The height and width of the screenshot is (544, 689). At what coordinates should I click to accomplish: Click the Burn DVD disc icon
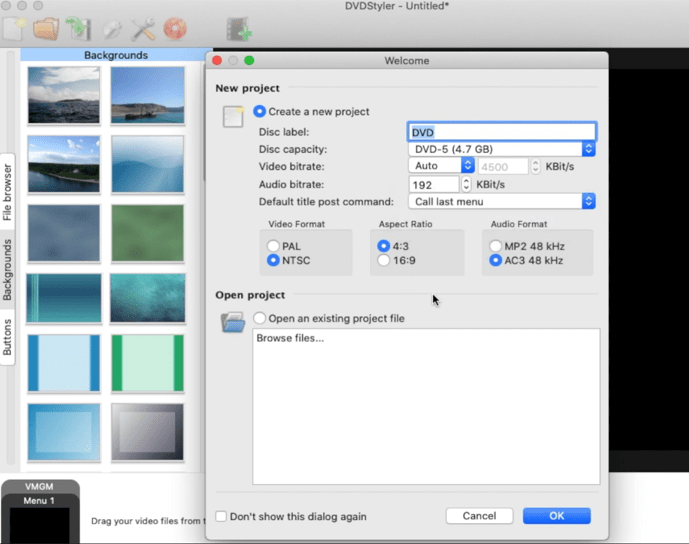[x=175, y=29]
